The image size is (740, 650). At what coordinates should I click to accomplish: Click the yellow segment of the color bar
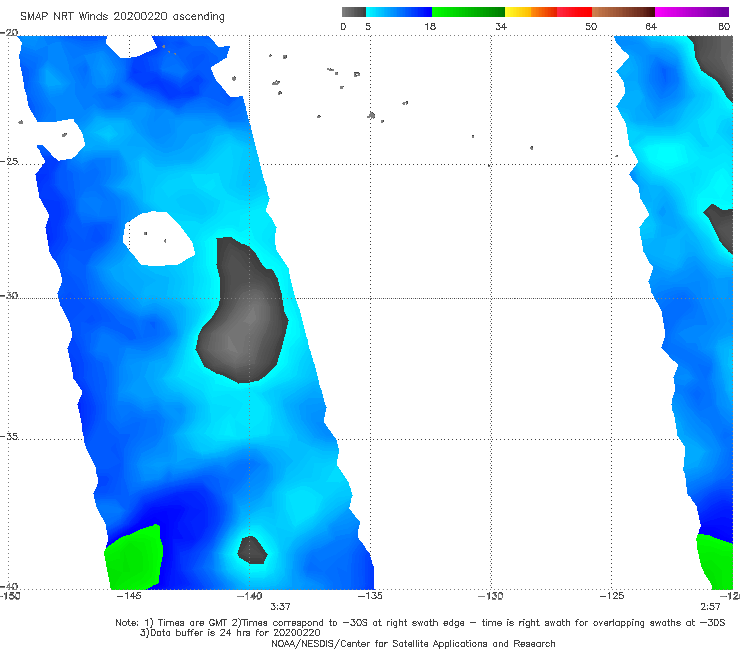click(x=518, y=12)
